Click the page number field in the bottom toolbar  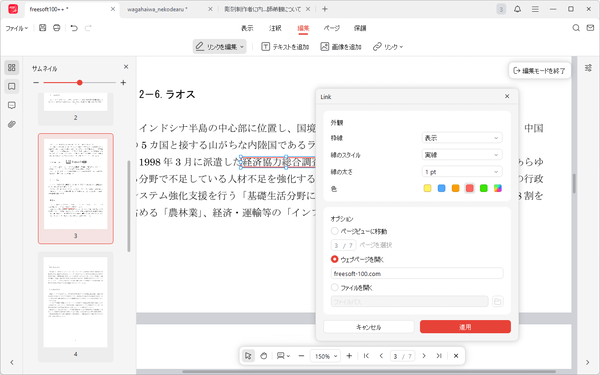coord(402,356)
